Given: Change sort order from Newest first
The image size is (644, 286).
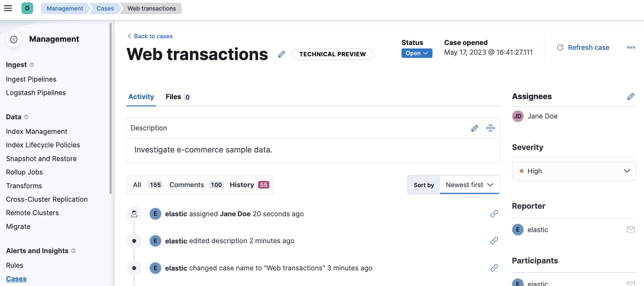Looking at the screenshot, I should [x=470, y=185].
